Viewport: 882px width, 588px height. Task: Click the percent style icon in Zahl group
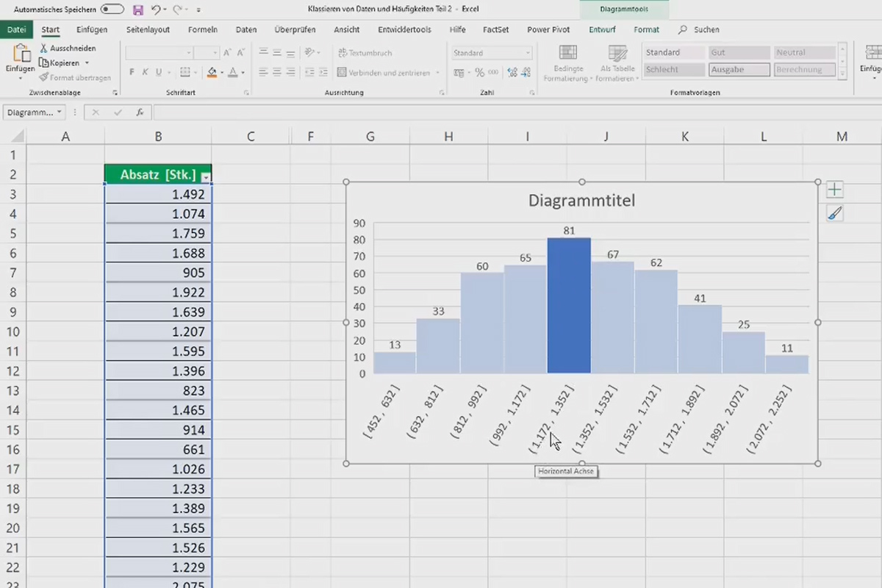tap(478, 72)
